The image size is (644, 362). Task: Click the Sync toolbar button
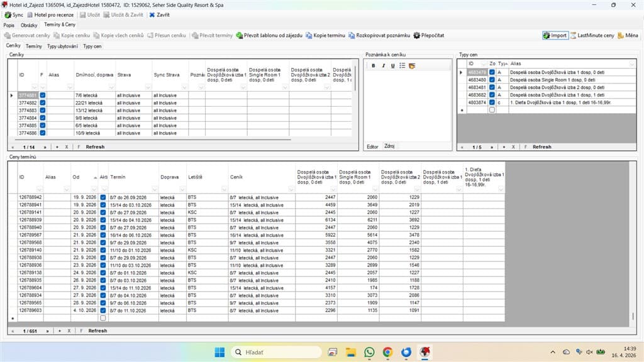coord(14,15)
